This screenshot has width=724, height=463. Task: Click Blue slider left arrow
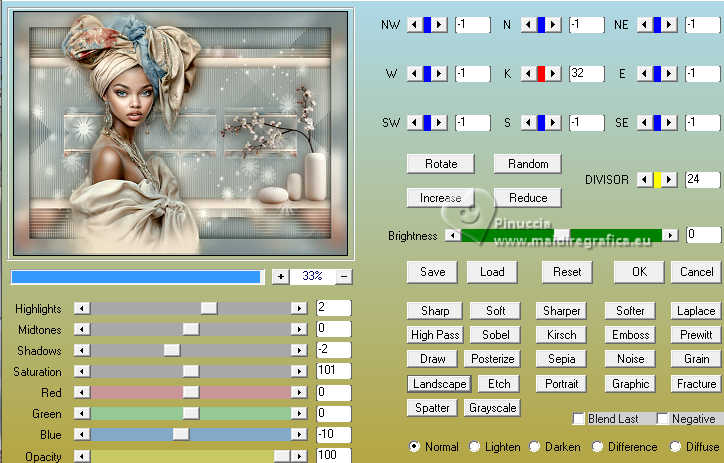click(x=82, y=434)
